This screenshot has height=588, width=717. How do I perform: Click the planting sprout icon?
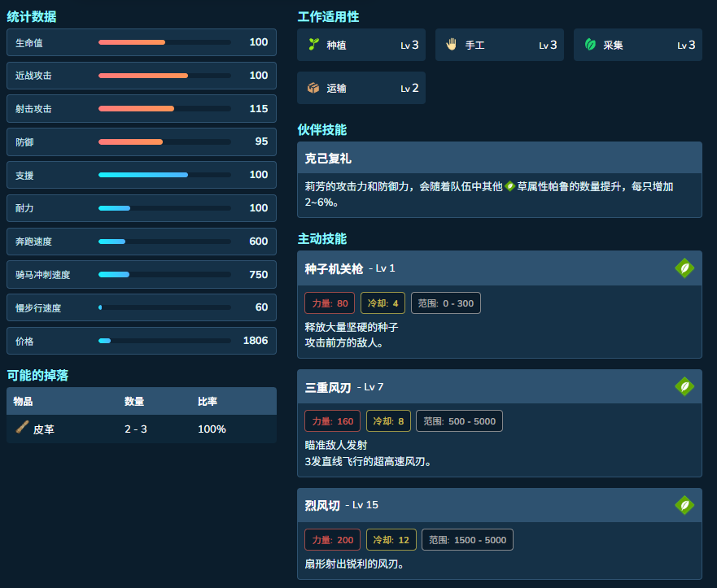tap(313, 44)
